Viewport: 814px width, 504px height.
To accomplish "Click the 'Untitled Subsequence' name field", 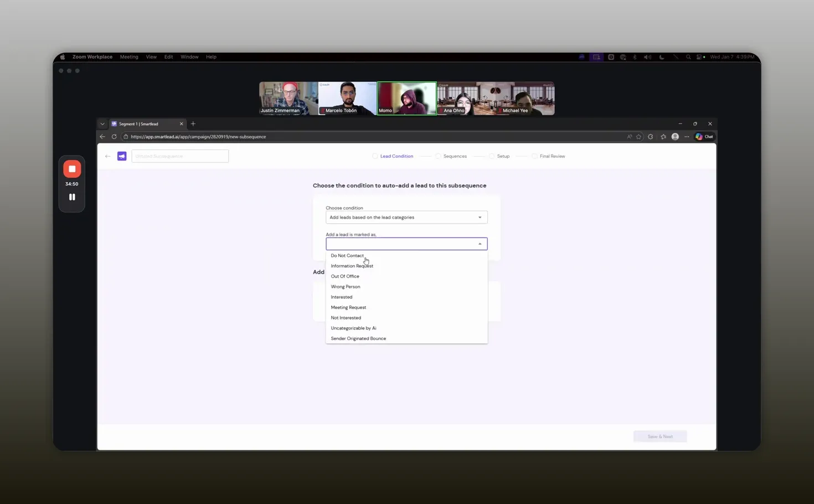I will pos(179,156).
